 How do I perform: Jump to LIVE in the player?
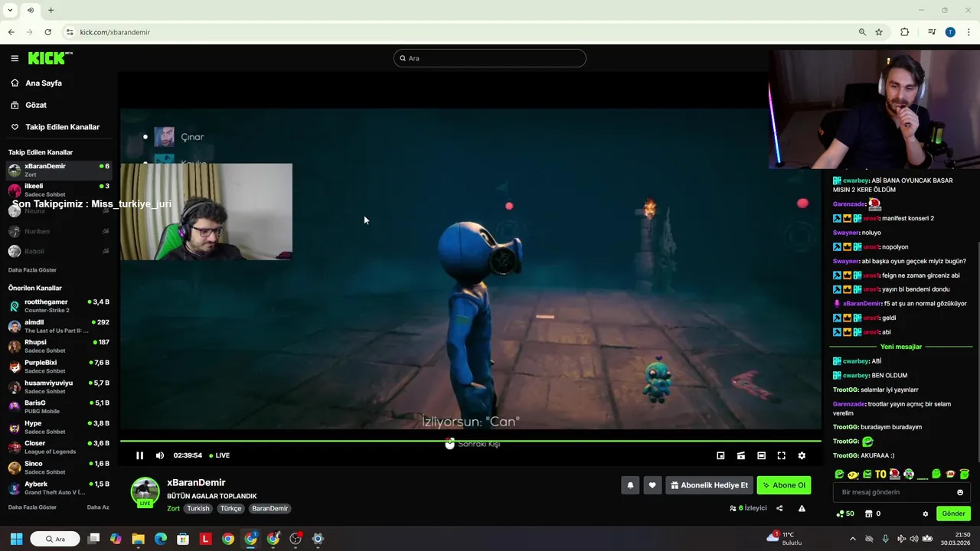click(x=219, y=455)
